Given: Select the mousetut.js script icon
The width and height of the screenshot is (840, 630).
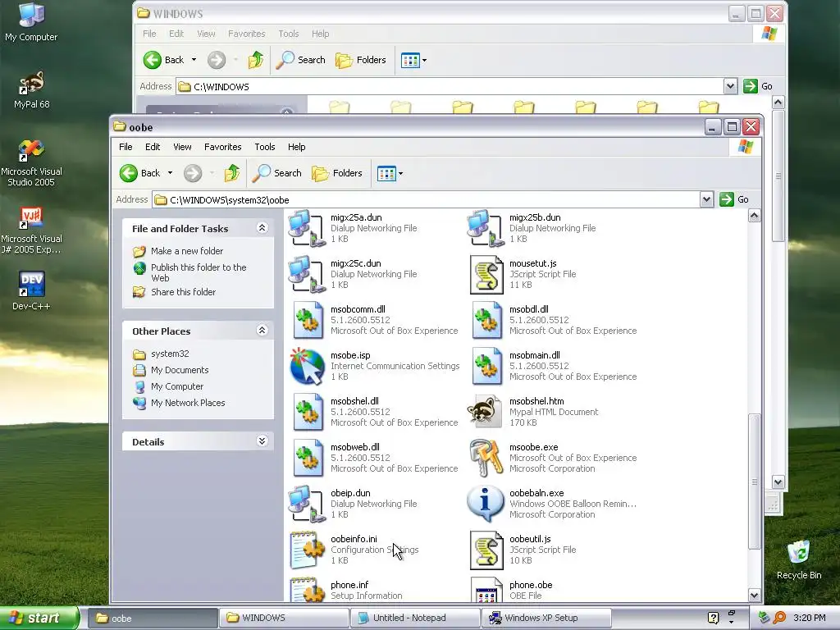Looking at the screenshot, I should 486,275.
